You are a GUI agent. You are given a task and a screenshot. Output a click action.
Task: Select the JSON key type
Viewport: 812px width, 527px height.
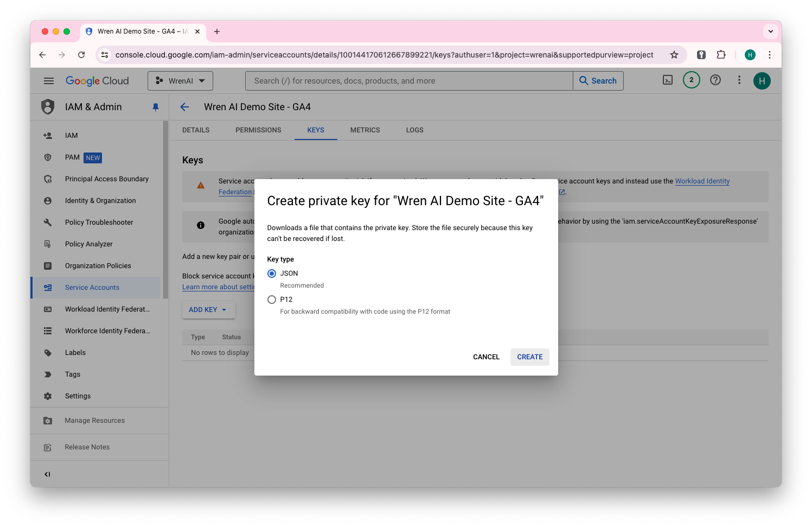coord(272,274)
